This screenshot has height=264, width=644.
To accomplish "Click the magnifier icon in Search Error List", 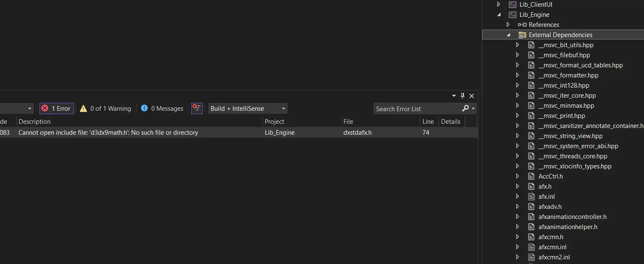I will [x=465, y=109].
